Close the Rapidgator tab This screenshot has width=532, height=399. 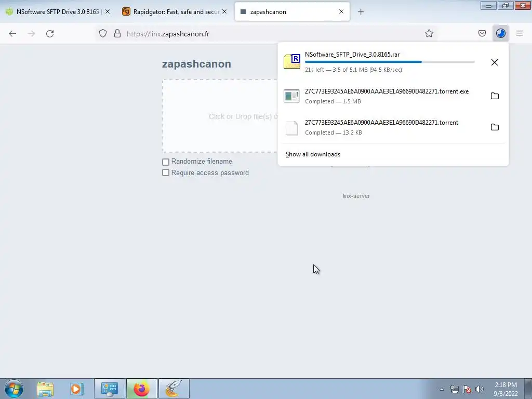224,11
